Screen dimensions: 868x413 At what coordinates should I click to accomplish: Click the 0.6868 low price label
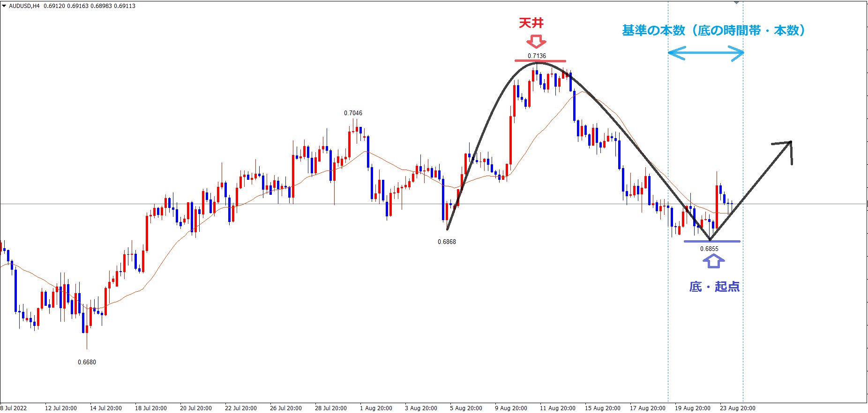tap(447, 242)
